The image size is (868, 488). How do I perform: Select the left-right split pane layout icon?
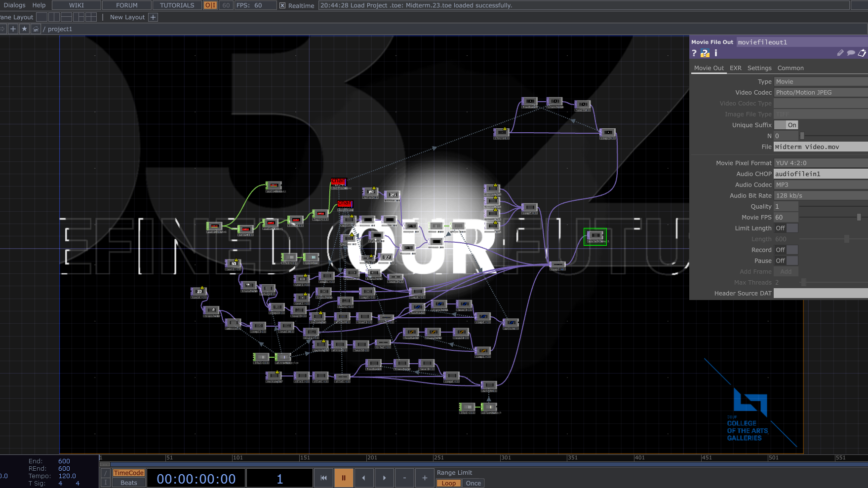click(x=54, y=17)
